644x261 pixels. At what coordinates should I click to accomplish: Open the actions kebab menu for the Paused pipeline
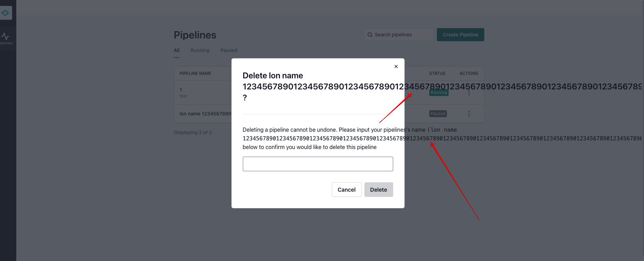click(x=469, y=113)
